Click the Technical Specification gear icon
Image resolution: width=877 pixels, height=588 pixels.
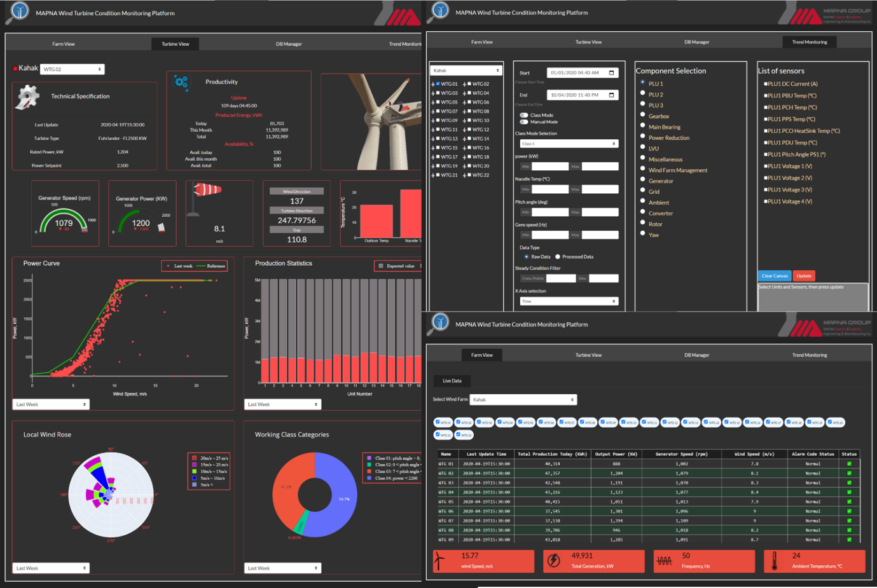[x=28, y=96]
